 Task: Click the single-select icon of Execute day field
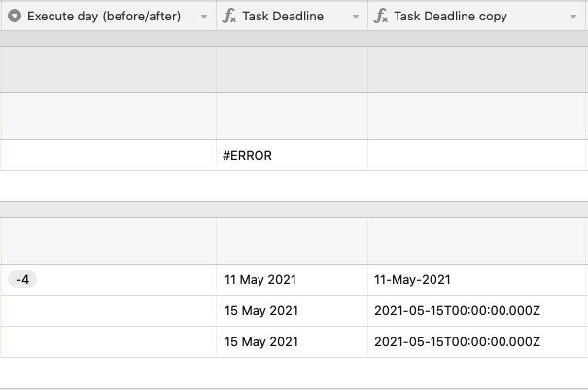point(15,16)
